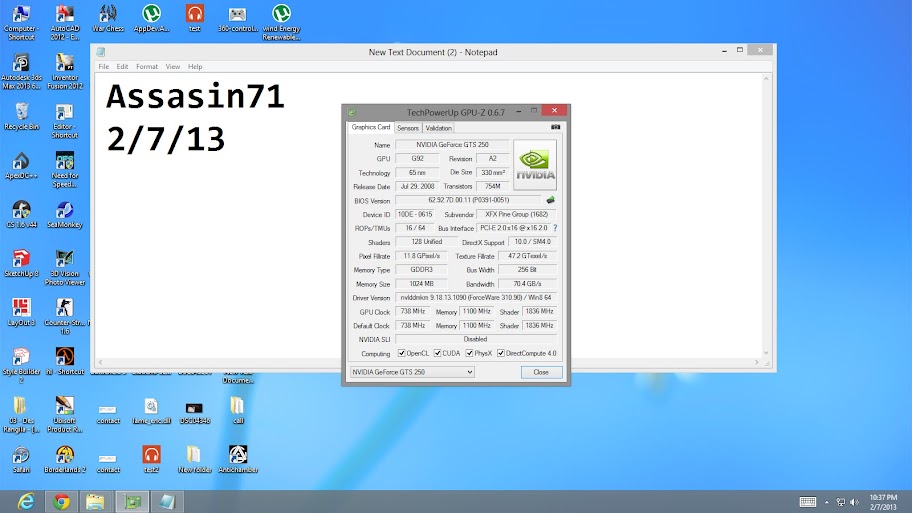Click the Driver Version field
The image size is (912, 513).
(476, 297)
